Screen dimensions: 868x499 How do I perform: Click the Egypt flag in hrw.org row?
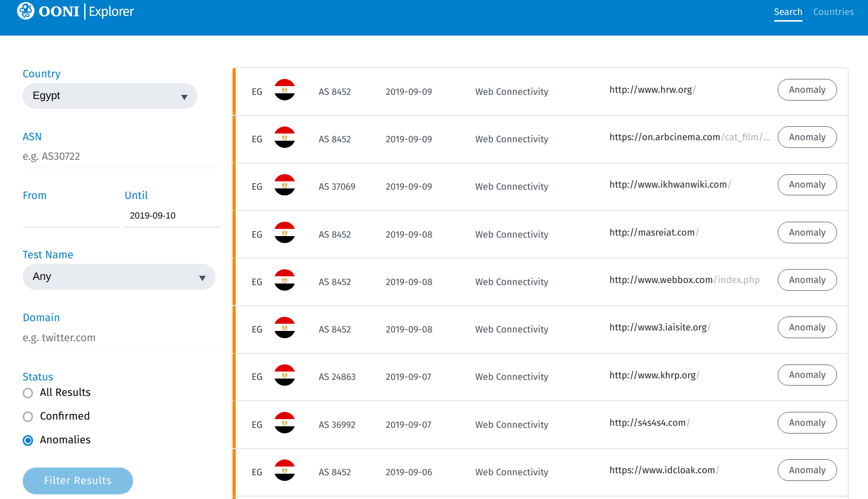284,90
